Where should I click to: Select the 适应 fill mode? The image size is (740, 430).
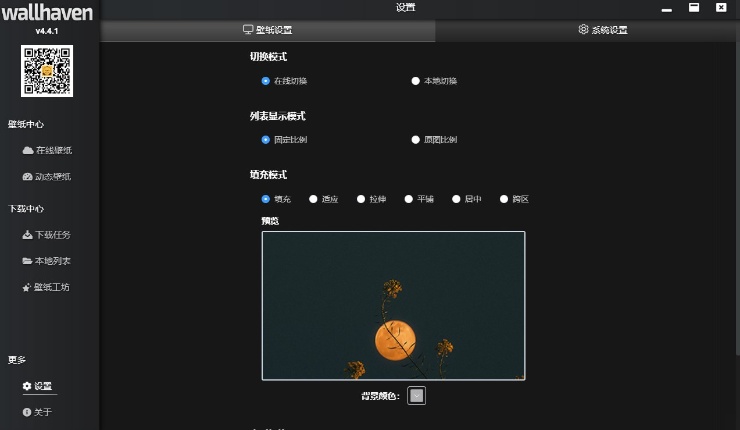[x=324, y=199]
